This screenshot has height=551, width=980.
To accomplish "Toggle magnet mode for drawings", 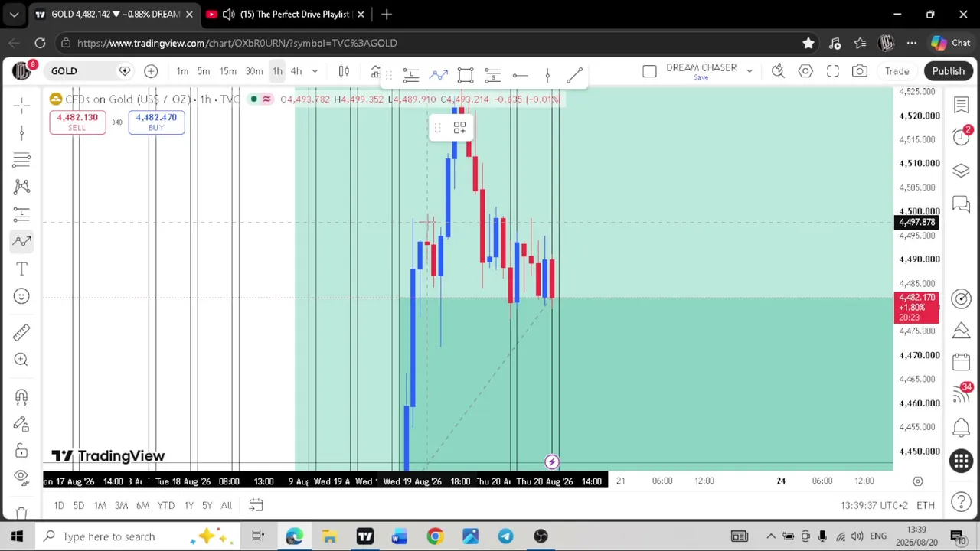I will click(21, 396).
